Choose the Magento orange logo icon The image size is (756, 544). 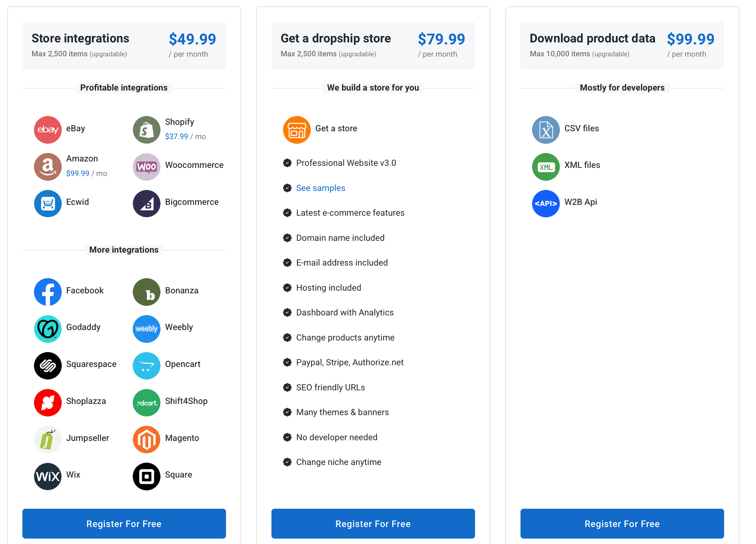(x=147, y=440)
